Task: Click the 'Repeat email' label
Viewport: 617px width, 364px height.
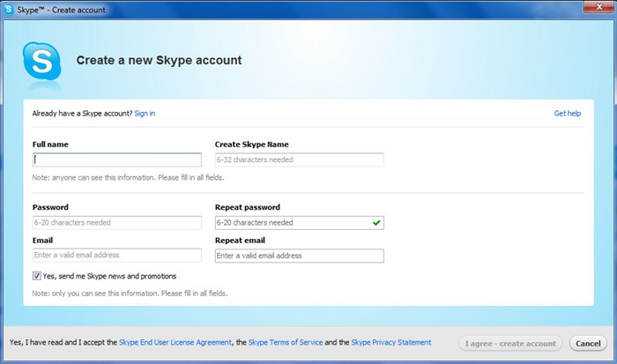Action: pos(240,241)
